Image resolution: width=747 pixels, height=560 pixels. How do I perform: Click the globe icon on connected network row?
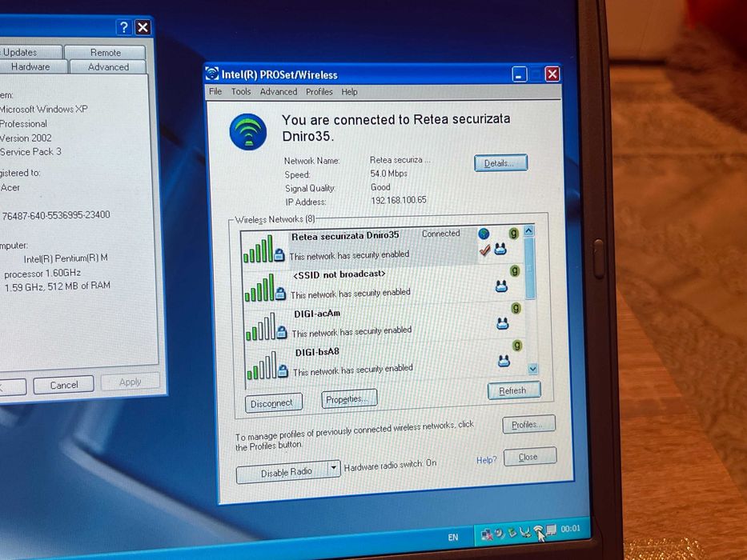tap(484, 234)
